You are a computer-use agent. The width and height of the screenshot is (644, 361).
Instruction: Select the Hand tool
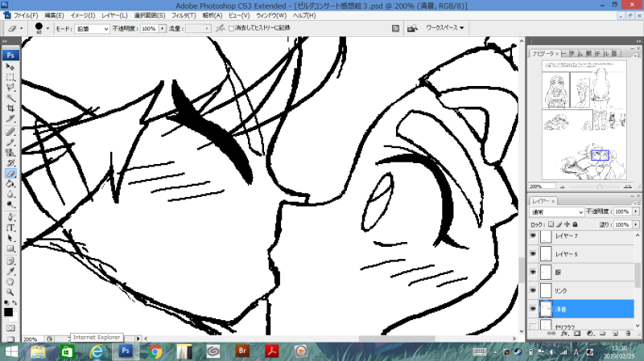(x=10, y=282)
